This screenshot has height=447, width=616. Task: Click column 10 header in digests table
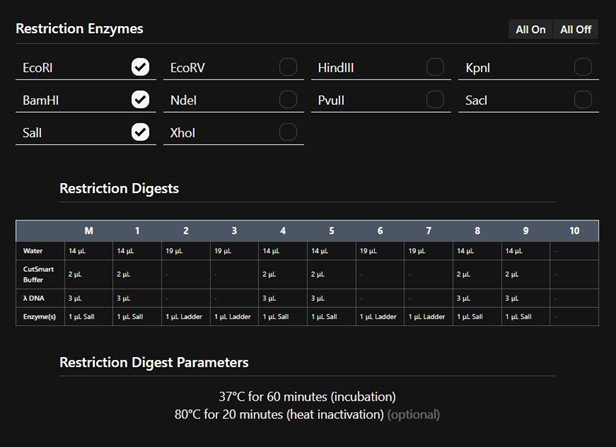[574, 231]
